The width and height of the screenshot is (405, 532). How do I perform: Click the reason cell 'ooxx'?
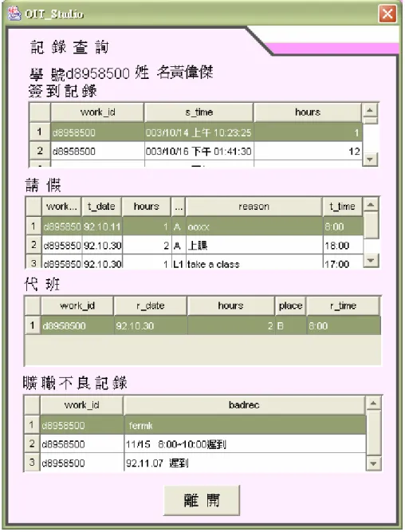pyautogui.click(x=254, y=227)
